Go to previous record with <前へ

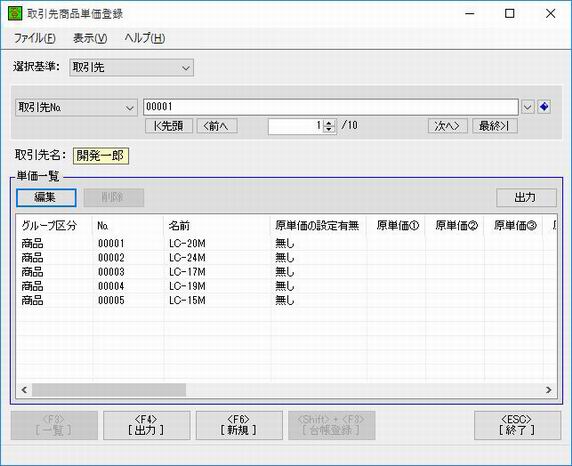click(217, 126)
